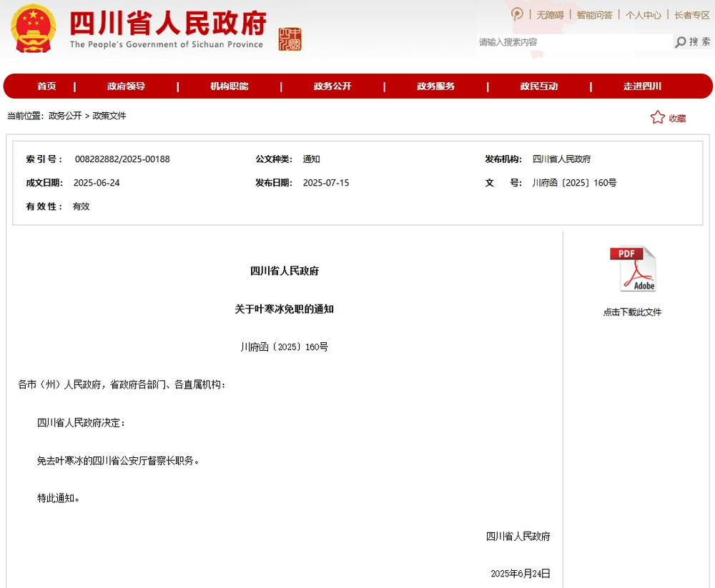Click issuing agency value 四川省人民政府
Viewport: 715px width, 588px height.
pos(562,159)
